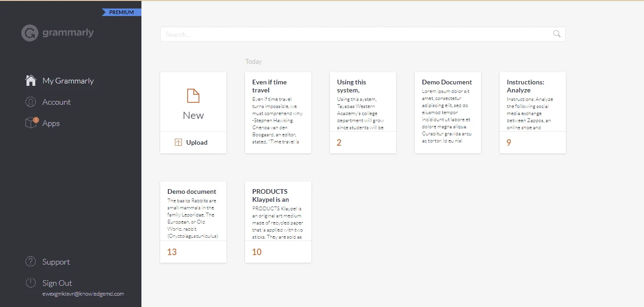Click the 'Today' date heading
The image size is (644, 307).
tap(254, 61)
